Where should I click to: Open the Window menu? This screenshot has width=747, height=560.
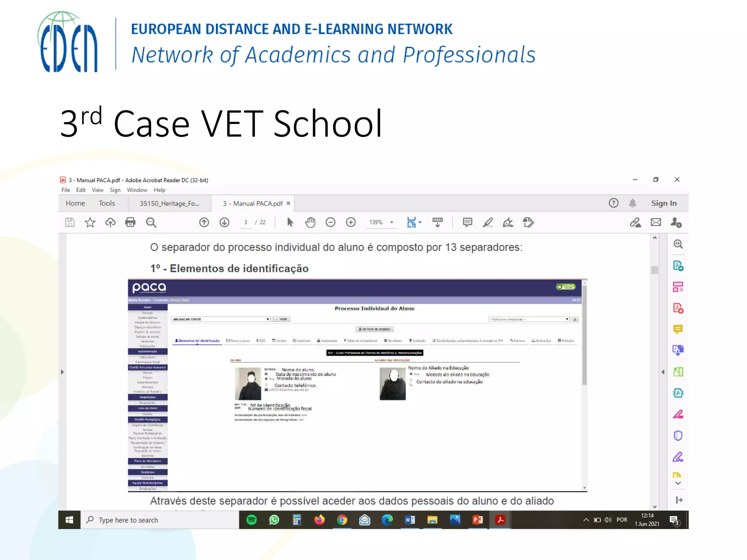[x=137, y=190]
